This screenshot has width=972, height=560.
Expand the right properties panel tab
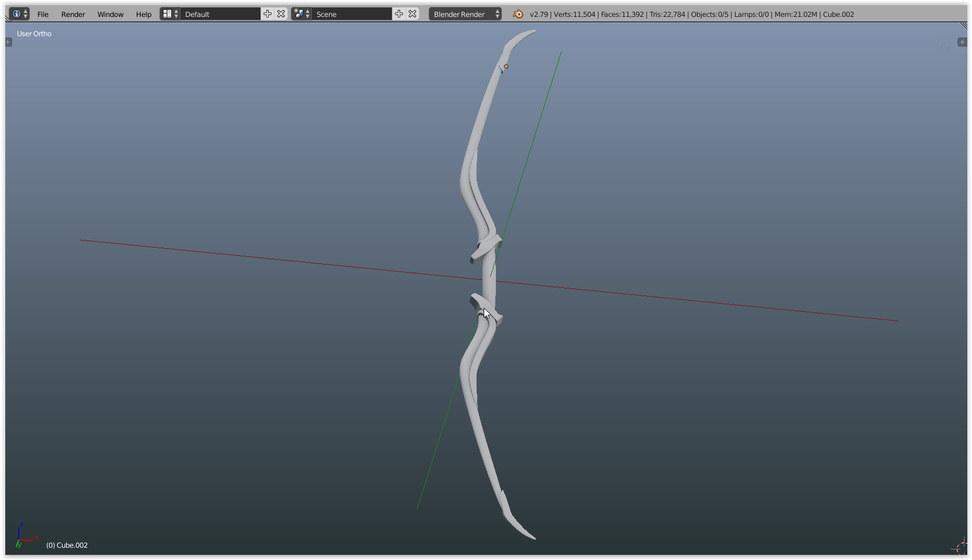click(962, 42)
